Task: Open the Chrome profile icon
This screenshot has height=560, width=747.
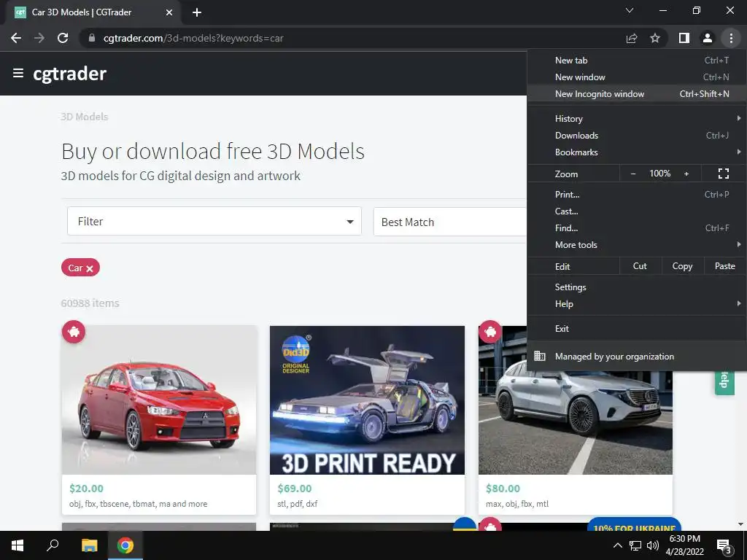Action: [x=708, y=38]
